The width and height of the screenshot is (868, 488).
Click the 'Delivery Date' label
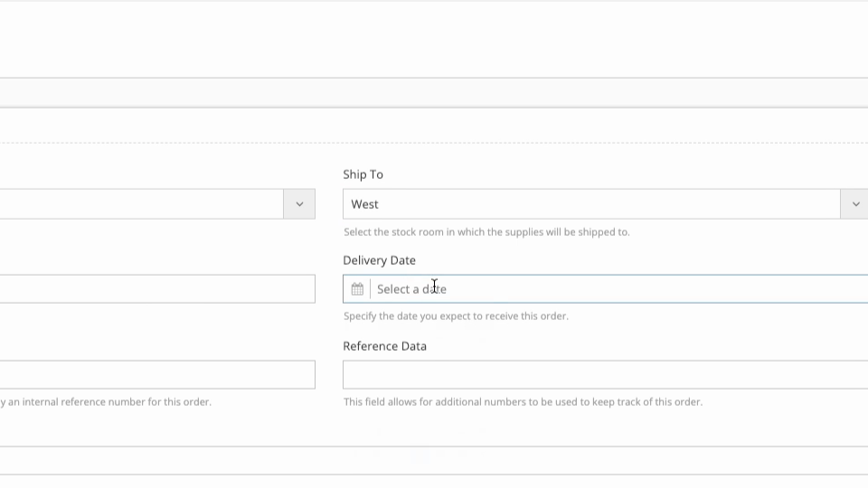pos(379,260)
